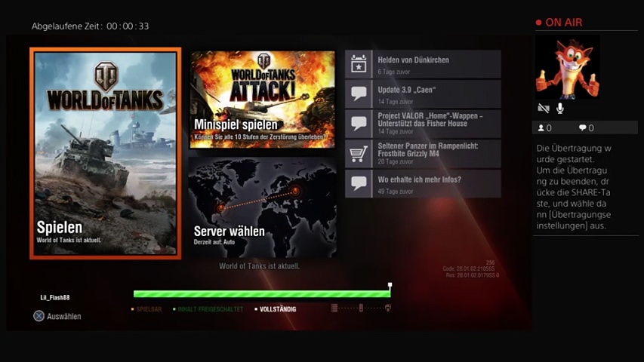The image size is (644, 362).
Task: Open the Update 3.9 Caen news item
Action: coord(437,94)
